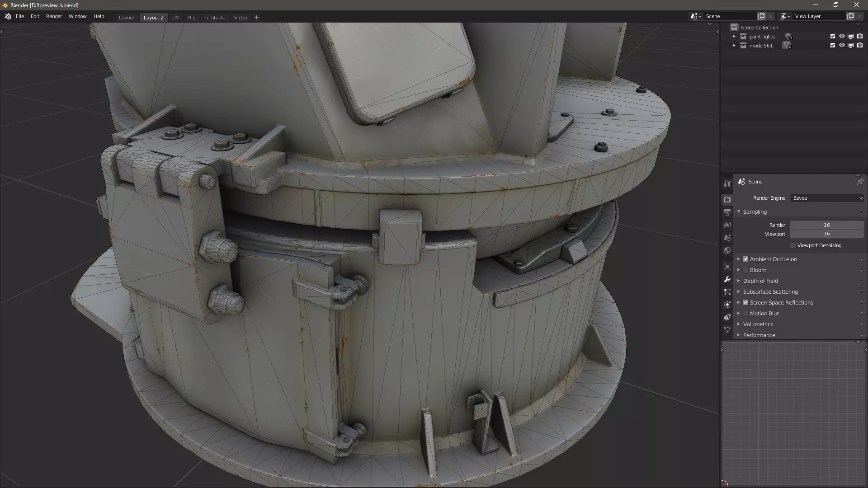Expand the Depth of Field panel
The height and width of the screenshot is (488, 868).
(739, 281)
